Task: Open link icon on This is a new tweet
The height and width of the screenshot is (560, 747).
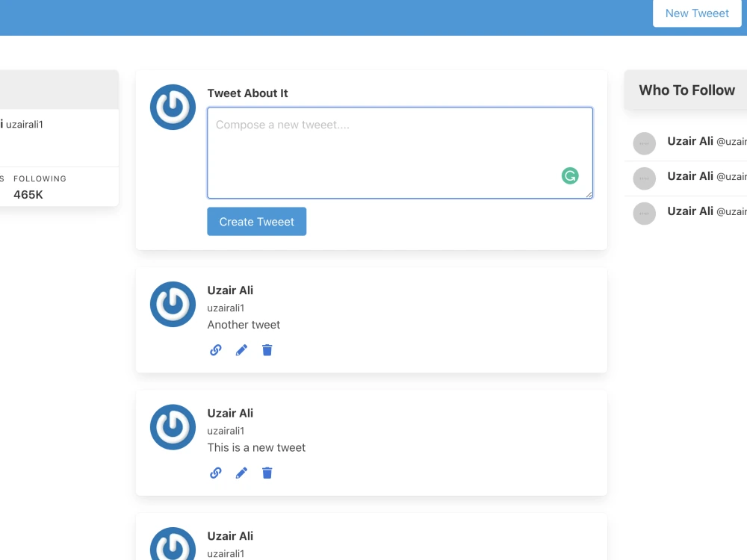Action: click(216, 473)
